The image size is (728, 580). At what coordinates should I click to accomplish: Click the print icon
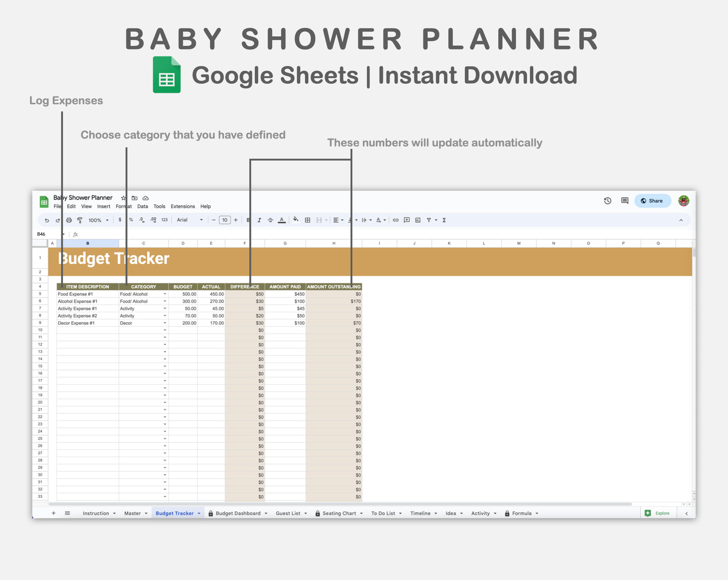point(69,220)
